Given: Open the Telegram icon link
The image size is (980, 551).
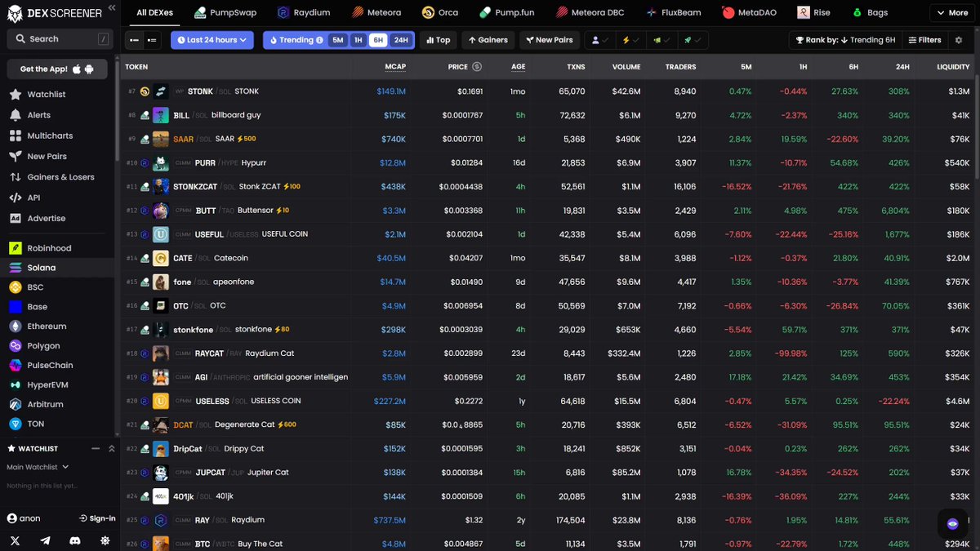Looking at the screenshot, I should click(x=45, y=540).
